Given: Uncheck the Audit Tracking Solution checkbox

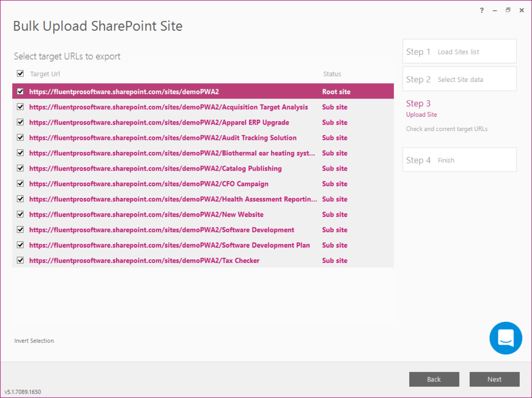Looking at the screenshot, I should [x=20, y=137].
